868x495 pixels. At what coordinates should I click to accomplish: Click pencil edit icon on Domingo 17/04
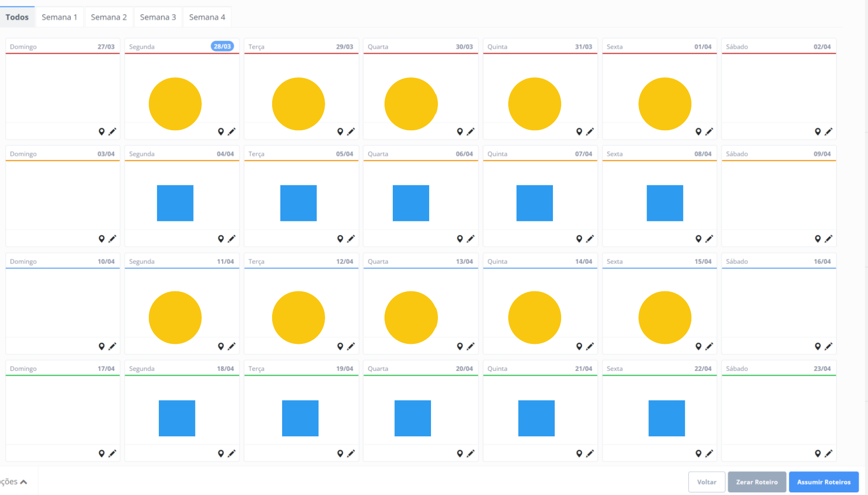tap(112, 454)
